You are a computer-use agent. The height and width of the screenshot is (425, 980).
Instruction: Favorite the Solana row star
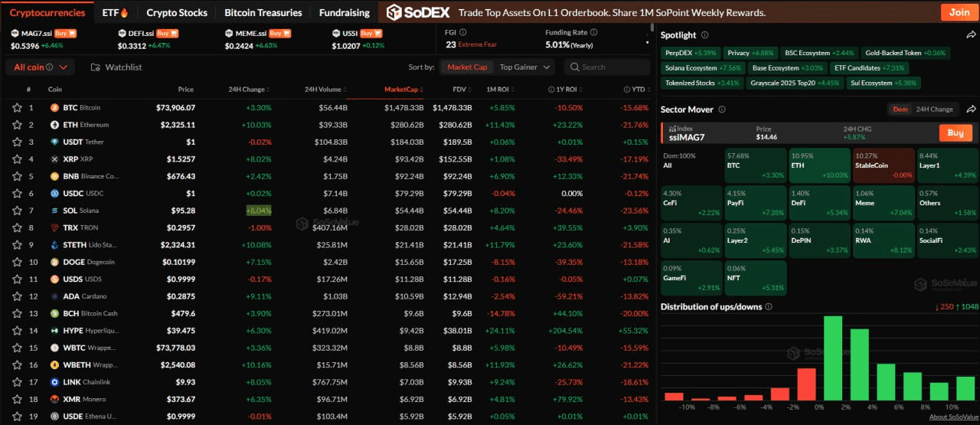[17, 211]
